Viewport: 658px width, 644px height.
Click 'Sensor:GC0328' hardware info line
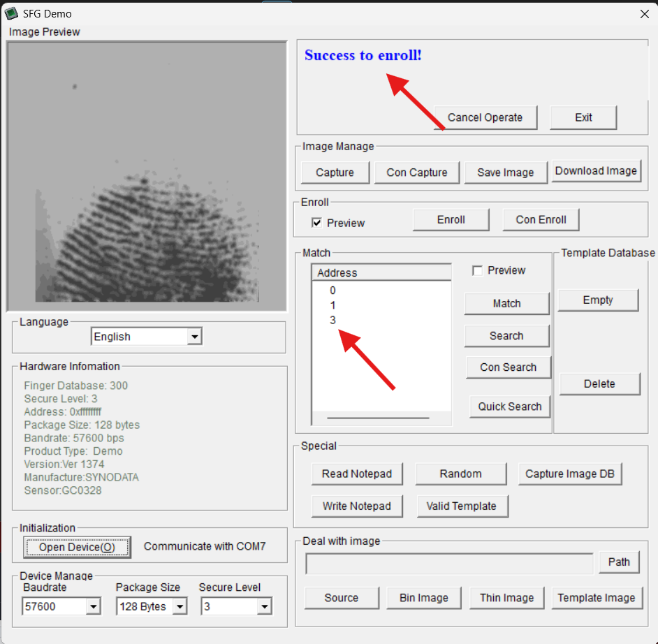63,490
